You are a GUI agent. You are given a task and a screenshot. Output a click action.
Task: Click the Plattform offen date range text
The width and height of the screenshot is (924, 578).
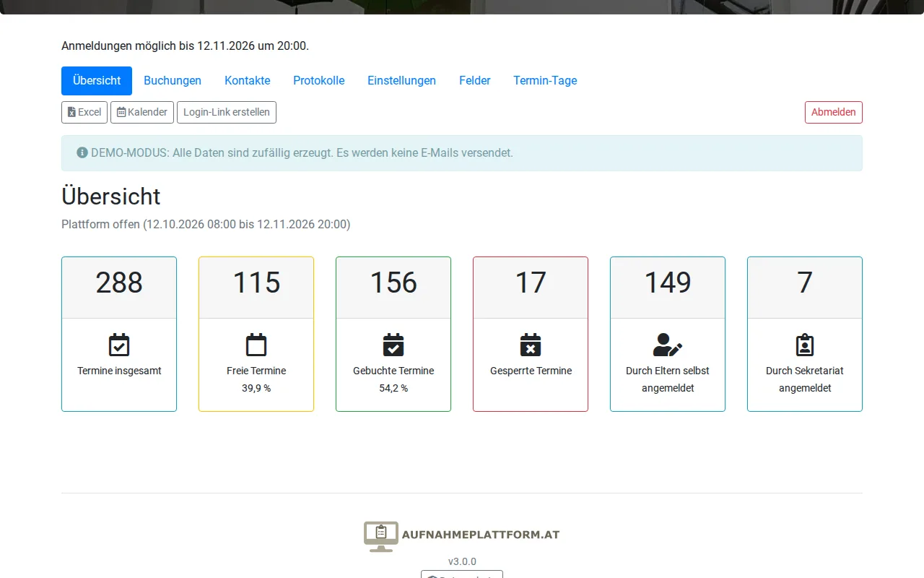[x=206, y=224]
